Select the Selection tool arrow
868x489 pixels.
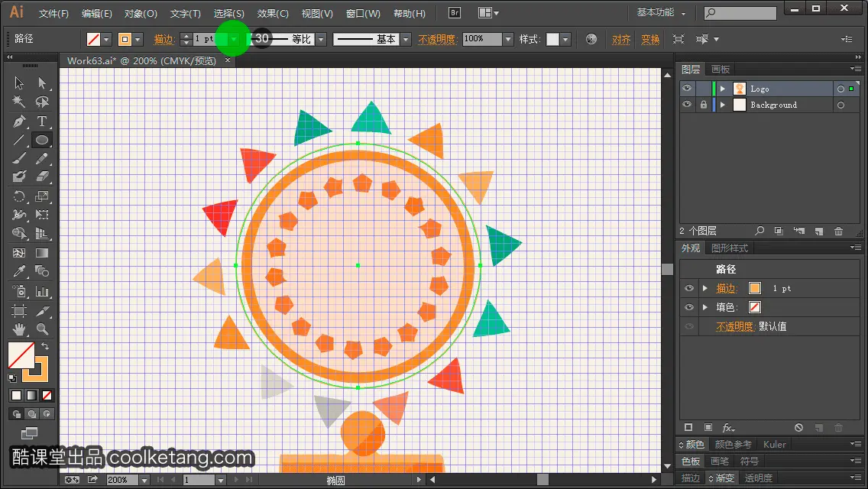[x=19, y=83]
